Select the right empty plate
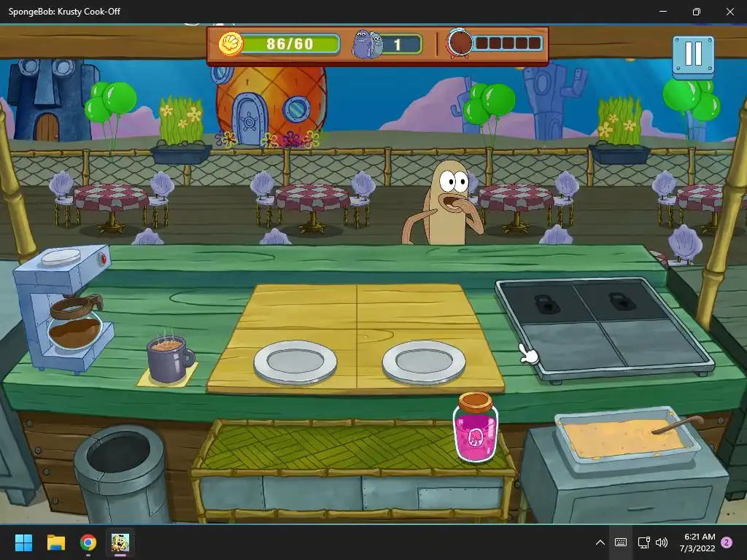747x560 pixels. point(424,362)
